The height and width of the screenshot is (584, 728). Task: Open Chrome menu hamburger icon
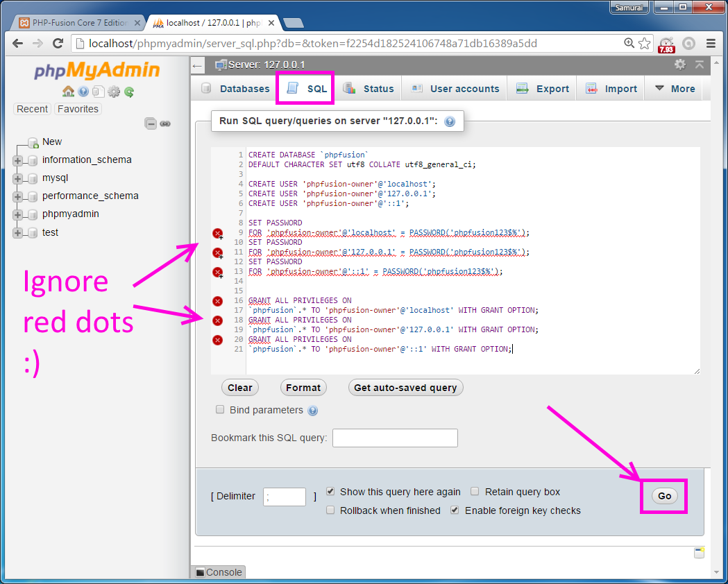[711, 43]
